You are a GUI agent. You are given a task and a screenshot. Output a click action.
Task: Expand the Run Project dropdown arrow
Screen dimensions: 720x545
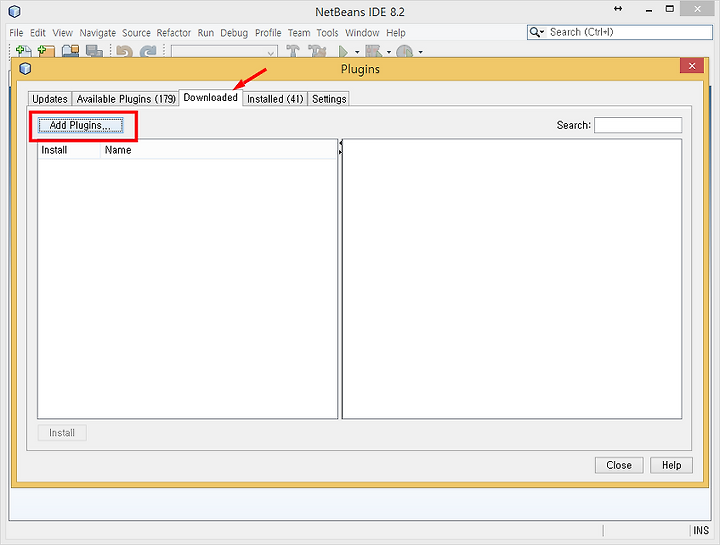pyautogui.click(x=357, y=52)
